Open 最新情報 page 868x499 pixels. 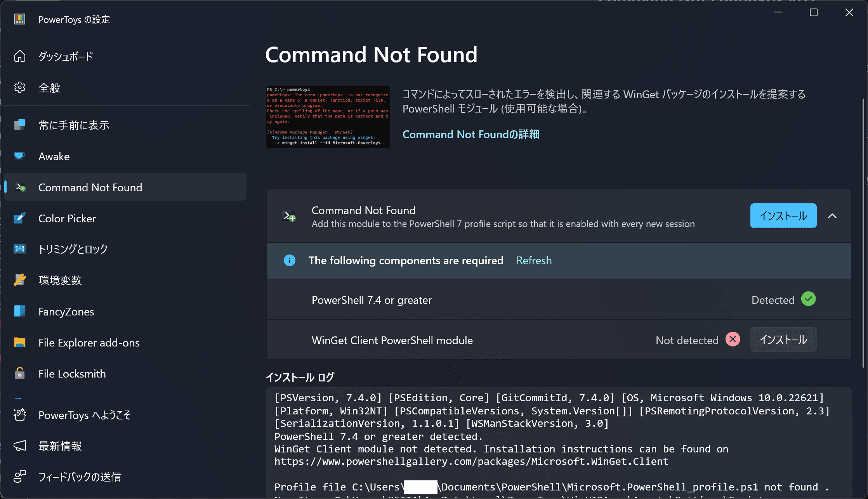pos(125,446)
